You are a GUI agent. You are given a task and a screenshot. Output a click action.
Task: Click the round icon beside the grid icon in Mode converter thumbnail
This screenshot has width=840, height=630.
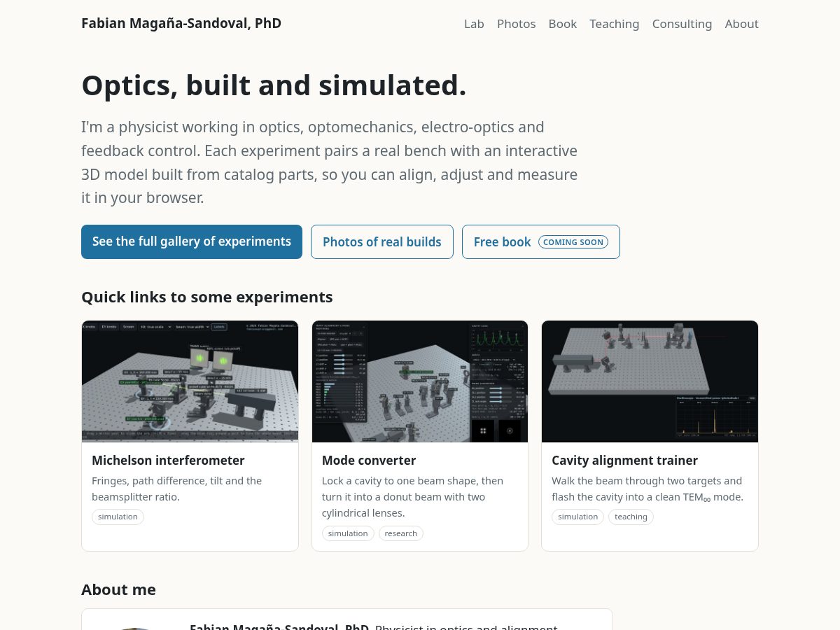point(510,431)
